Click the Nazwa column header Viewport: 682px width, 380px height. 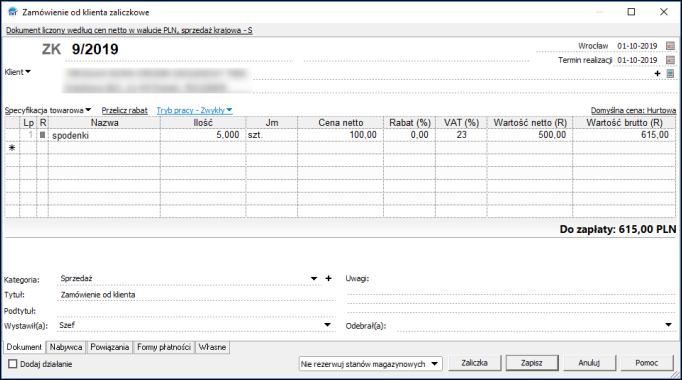coord(104,123)
